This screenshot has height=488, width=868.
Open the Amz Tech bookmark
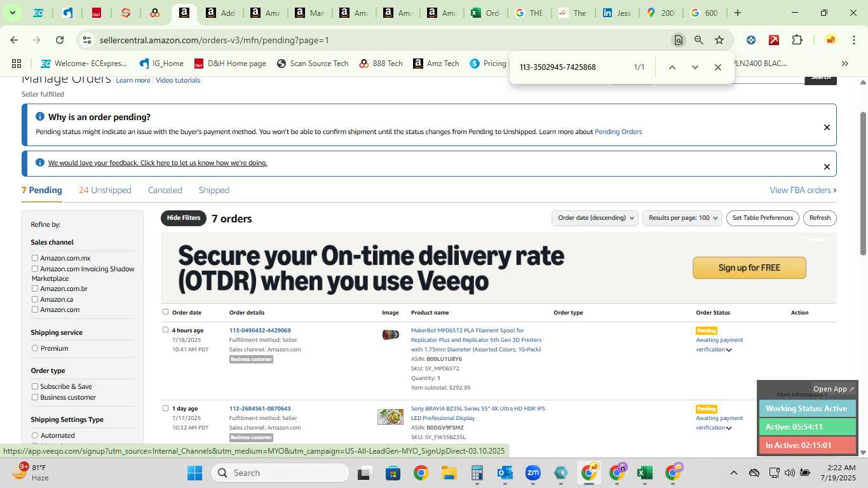pos(437,64)
